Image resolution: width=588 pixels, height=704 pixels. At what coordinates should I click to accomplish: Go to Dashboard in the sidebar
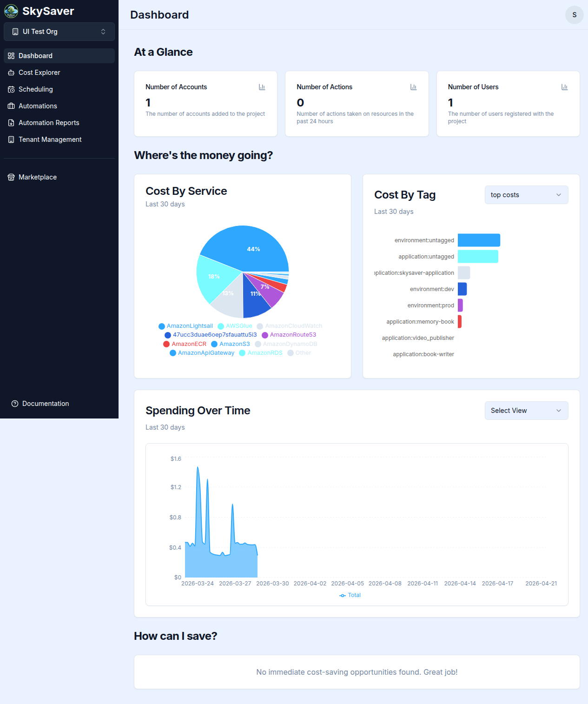pyautogui.click(x=59, y=56)
